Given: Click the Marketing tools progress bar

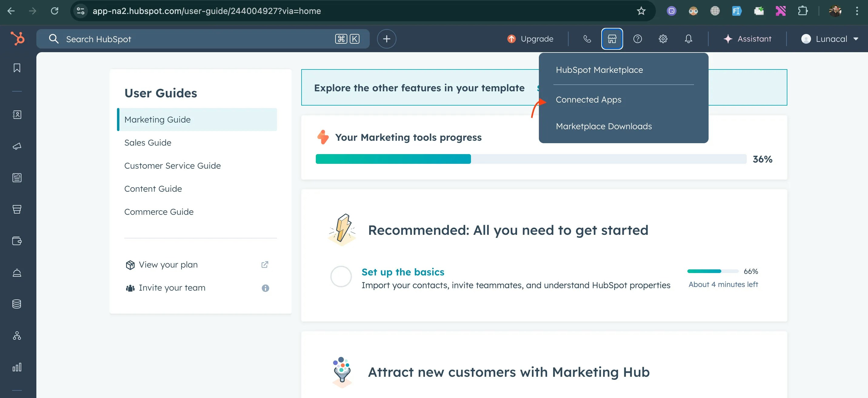Looking at the screenshot, I should [531, 159].
